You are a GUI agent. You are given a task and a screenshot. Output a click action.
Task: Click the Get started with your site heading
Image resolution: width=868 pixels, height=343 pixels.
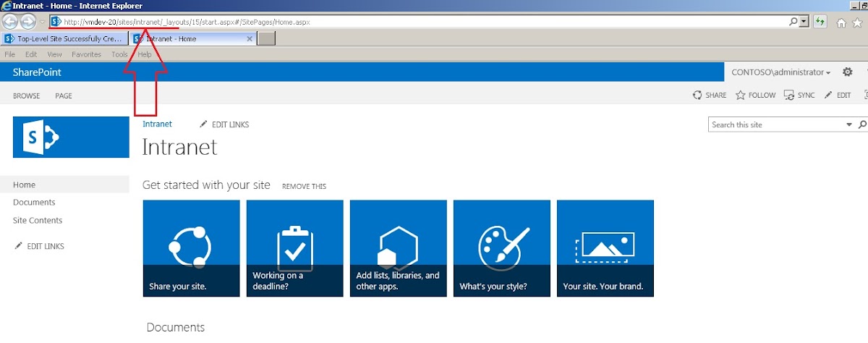[206, 185]
